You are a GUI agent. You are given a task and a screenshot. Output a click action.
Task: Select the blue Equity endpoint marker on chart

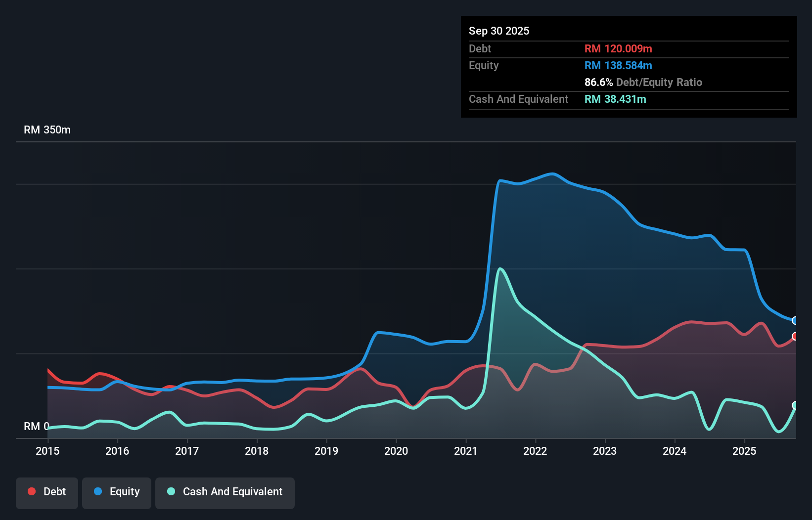pos(795,320)
